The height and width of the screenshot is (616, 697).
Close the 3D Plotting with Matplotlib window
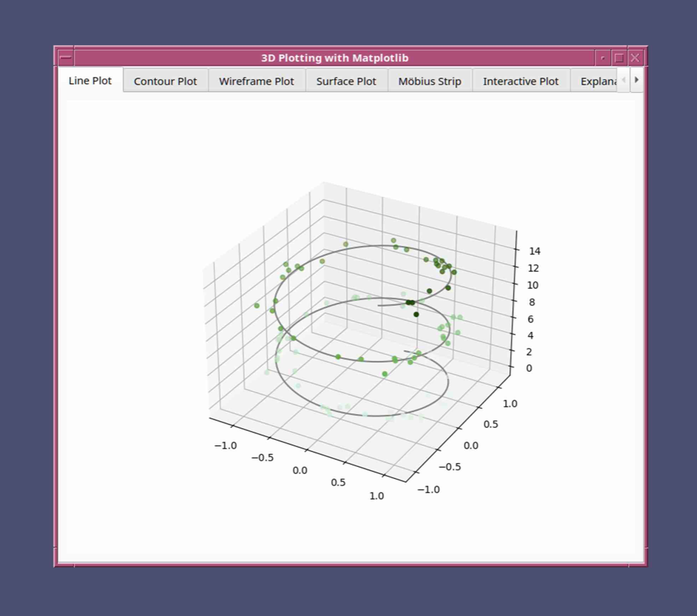tap(635, 58)
